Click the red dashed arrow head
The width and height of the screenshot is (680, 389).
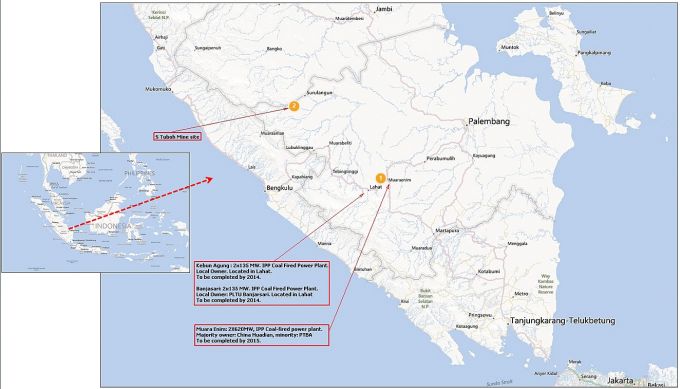tap(209, 179)
